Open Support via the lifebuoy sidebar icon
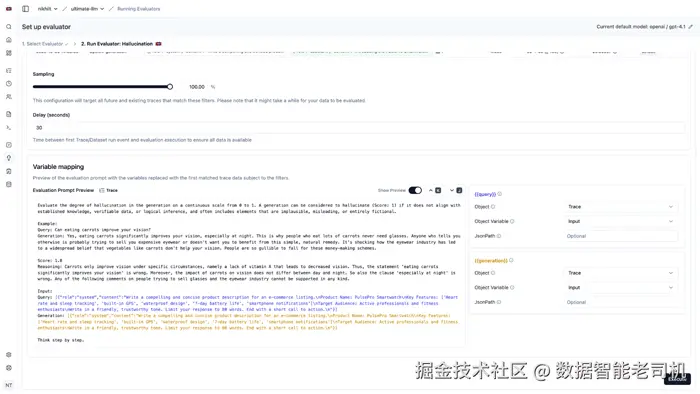Image resolution: width=700 pixels, height=394 pixels. [8, 368]
